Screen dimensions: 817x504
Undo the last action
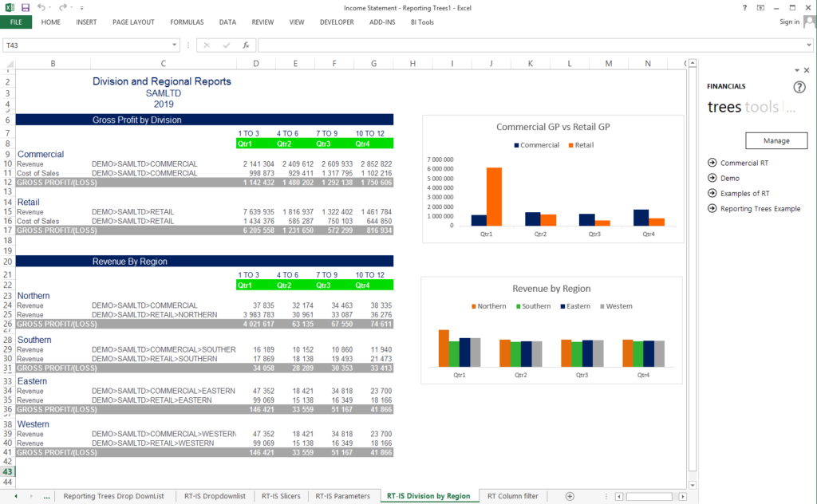(41, 7)
